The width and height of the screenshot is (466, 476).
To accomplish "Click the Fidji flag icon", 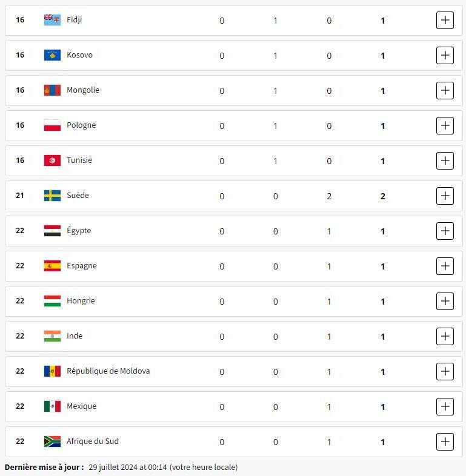I will tap(52, 20).
